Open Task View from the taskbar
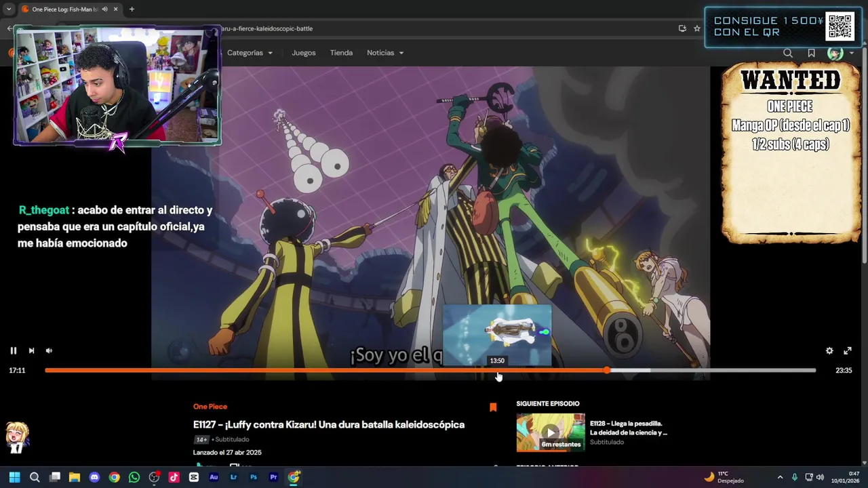Screen dimensions: 868x488 coord(55,477)
